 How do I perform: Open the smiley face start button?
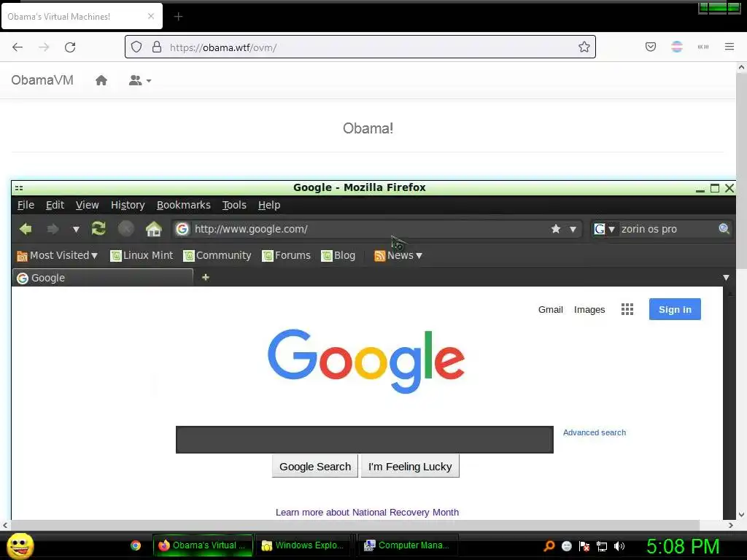(20, 545)
